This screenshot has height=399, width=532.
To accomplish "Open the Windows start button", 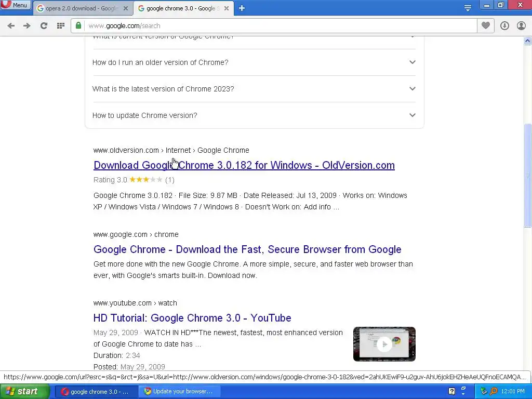I will [x=24, y=392].
